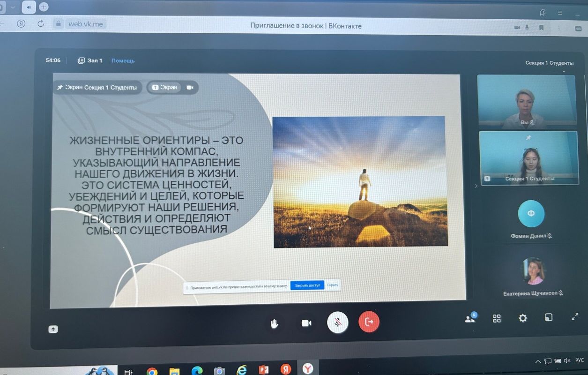Click Закрыть доступ to stop sharing
The height and width of the screenshot is (375, 588).
point(307,285)
